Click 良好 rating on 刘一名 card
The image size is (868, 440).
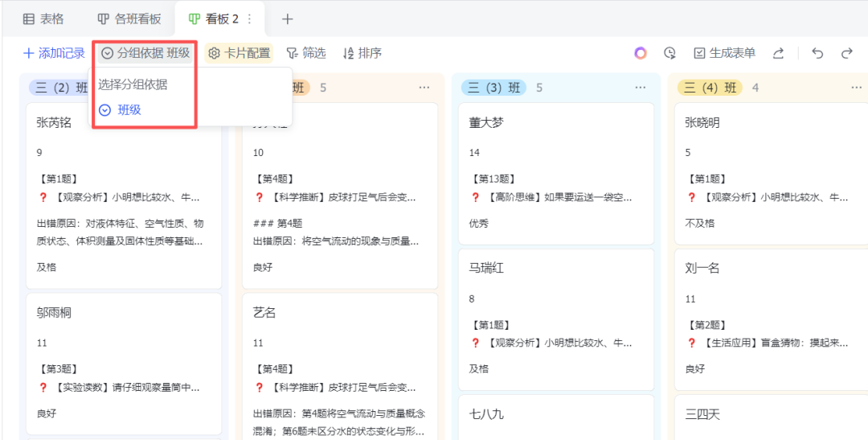[695, 369]
